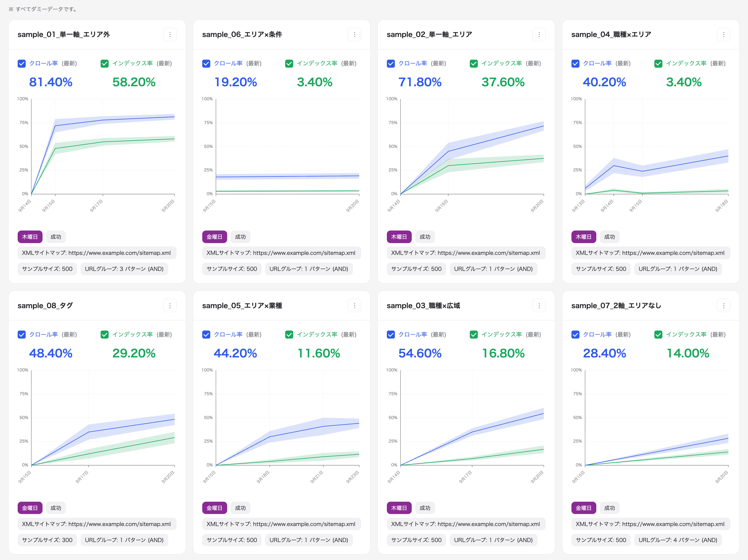Viewport: 748px width, 560px height.
Task: Click the sample_05_エリア×業種 card title
Action: [242, 305]
